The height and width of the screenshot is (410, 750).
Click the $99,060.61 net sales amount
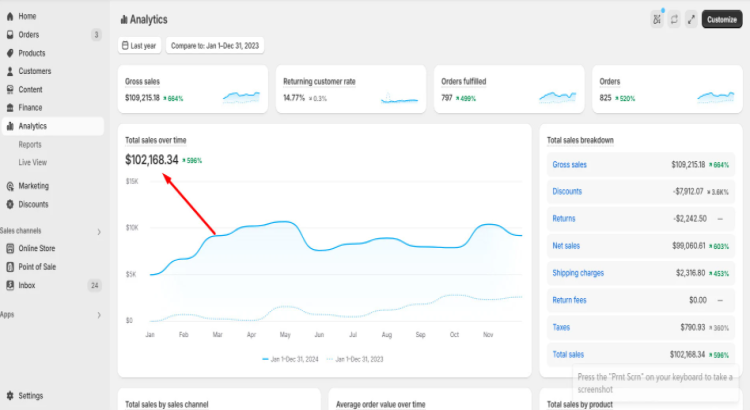pos(688,246)
